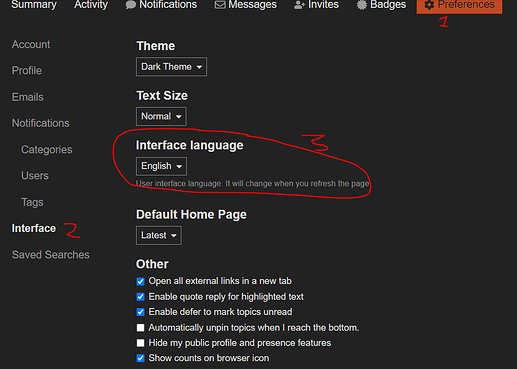
Task: Click the Badges certificate icon
Action: [x=361, y=5]
